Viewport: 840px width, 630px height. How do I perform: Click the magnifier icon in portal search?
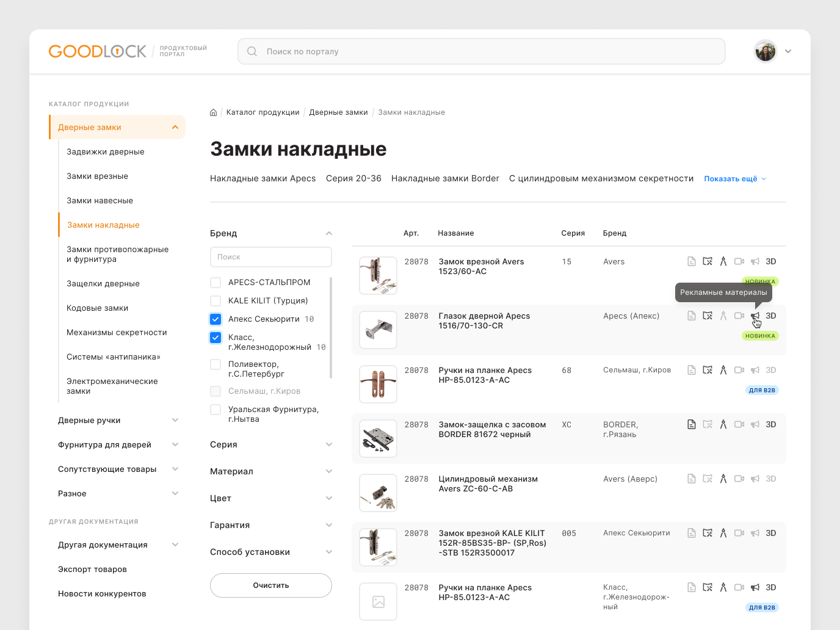[252, 51]
